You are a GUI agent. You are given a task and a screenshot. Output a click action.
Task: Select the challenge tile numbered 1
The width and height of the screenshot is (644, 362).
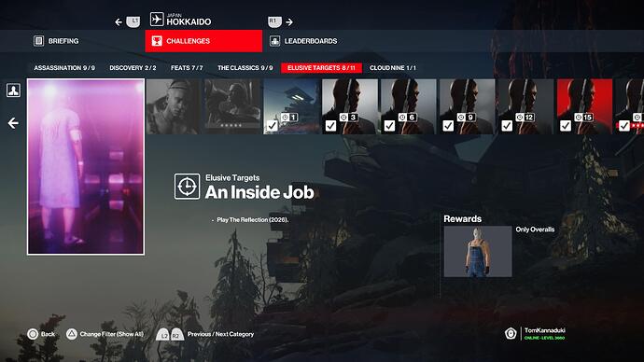pyautogui.click(x=291, y=106)
